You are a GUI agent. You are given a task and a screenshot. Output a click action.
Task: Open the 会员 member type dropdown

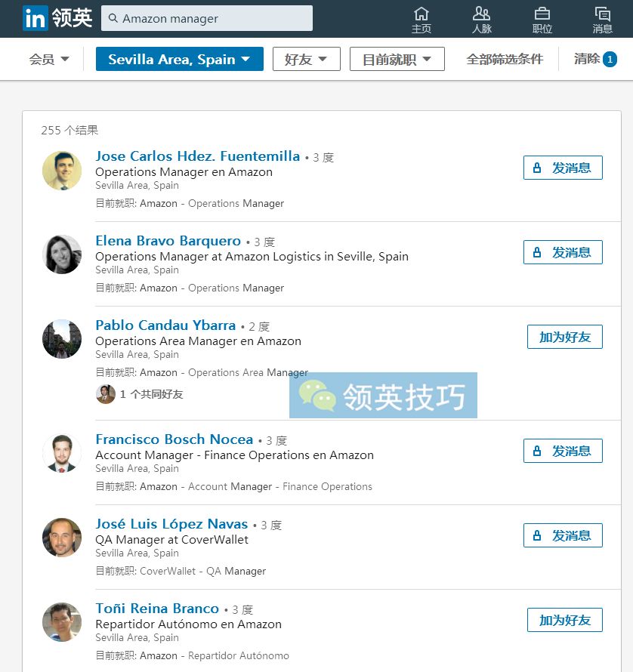click(x=49, y=59)
